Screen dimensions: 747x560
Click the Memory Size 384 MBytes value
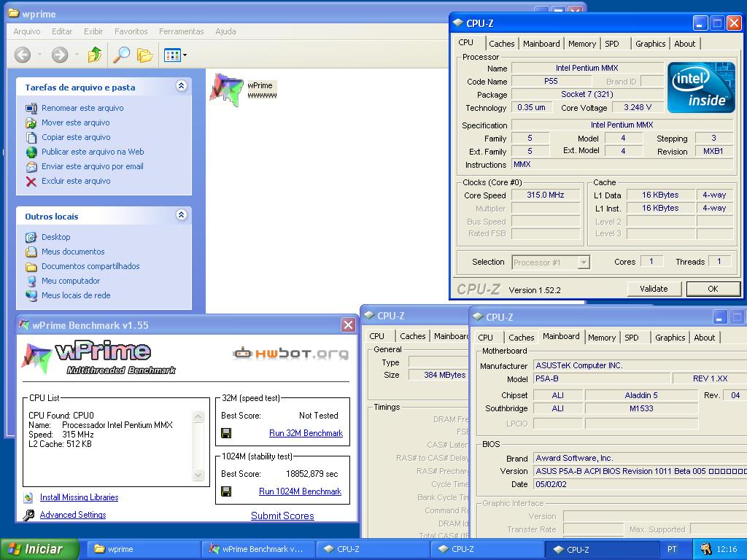tap(444, 375)
